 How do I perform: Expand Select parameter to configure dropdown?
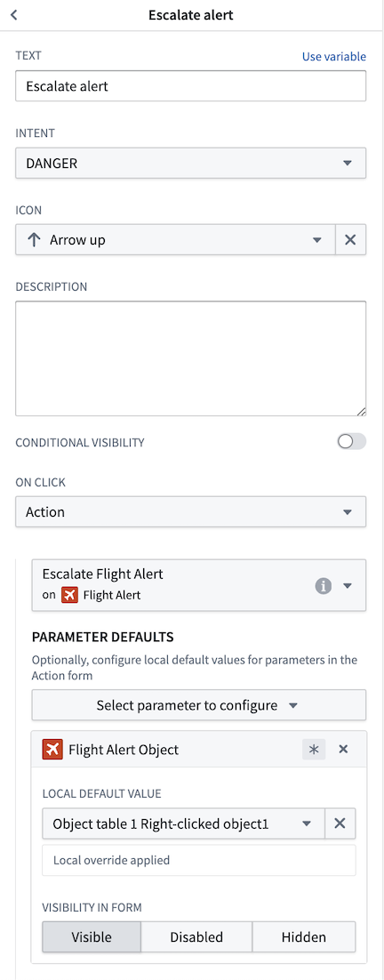click(198, 705)
